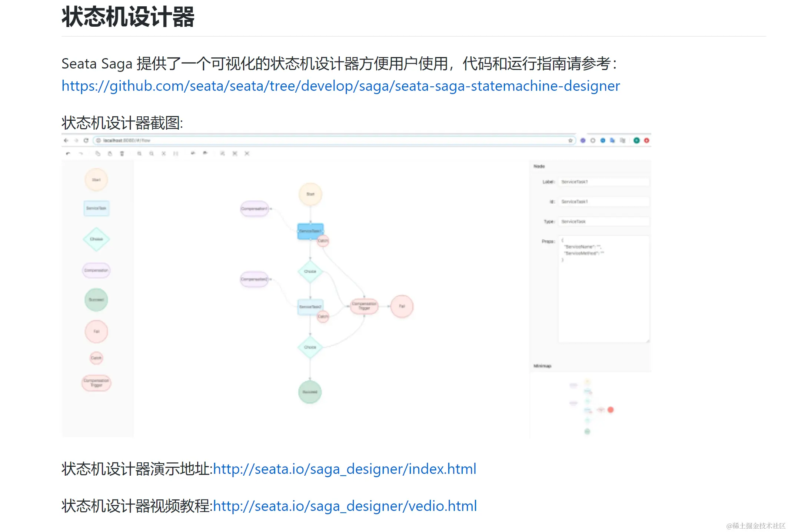Select the Fail circle in left palette
The width and height of the screenshot is (788, 532).
point(96,332)
